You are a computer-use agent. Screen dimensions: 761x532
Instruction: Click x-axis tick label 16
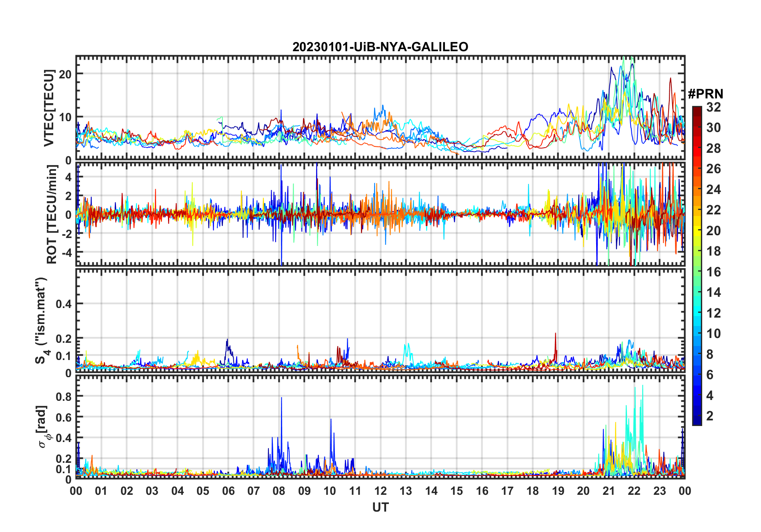(x=482, y=491)
